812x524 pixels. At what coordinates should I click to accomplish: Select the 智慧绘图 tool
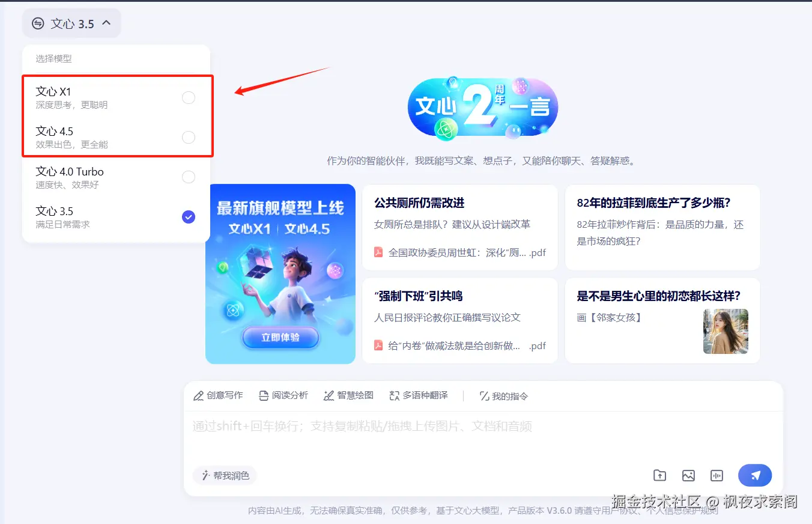click(x=348, y=395)
